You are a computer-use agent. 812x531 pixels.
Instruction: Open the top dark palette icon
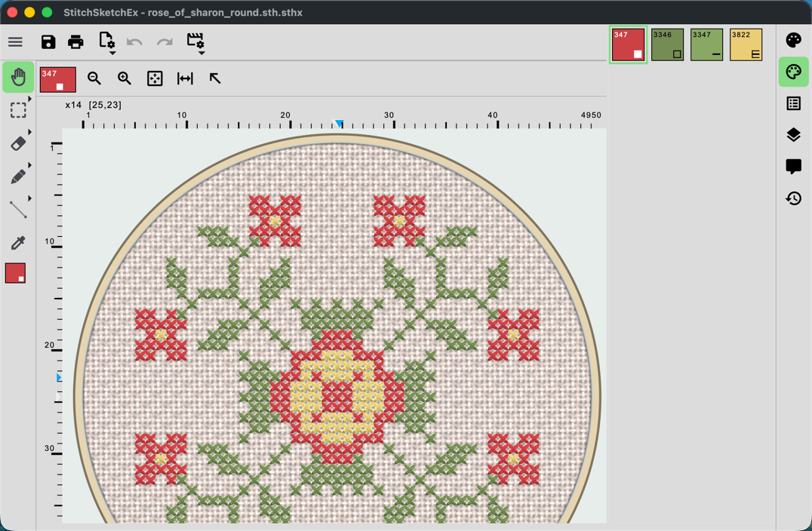[793, 40]
